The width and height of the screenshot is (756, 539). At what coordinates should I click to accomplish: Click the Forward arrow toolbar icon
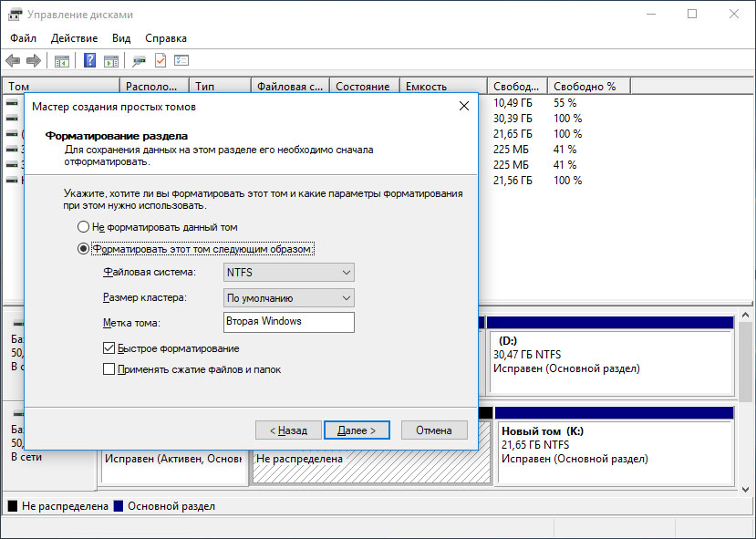(x=33, y=61)
